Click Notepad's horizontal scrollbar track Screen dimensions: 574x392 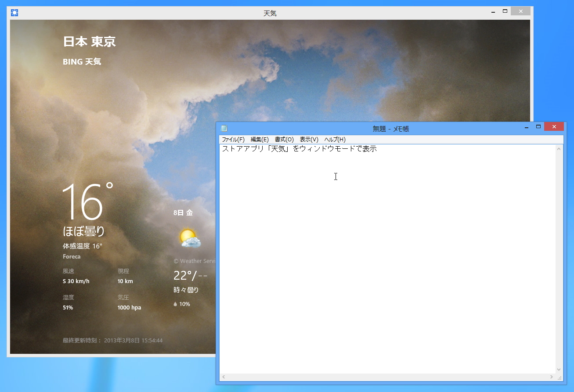point(386,377)
